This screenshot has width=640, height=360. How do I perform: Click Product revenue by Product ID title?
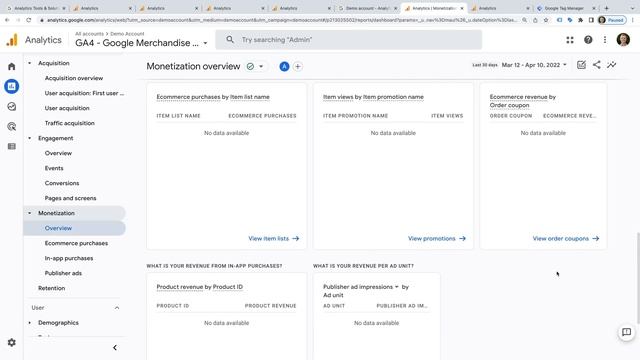pos(200,287)
